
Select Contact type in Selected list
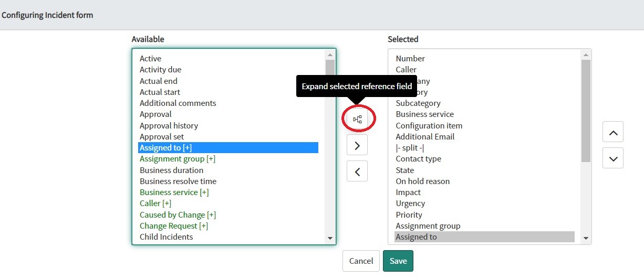(484, 159)
